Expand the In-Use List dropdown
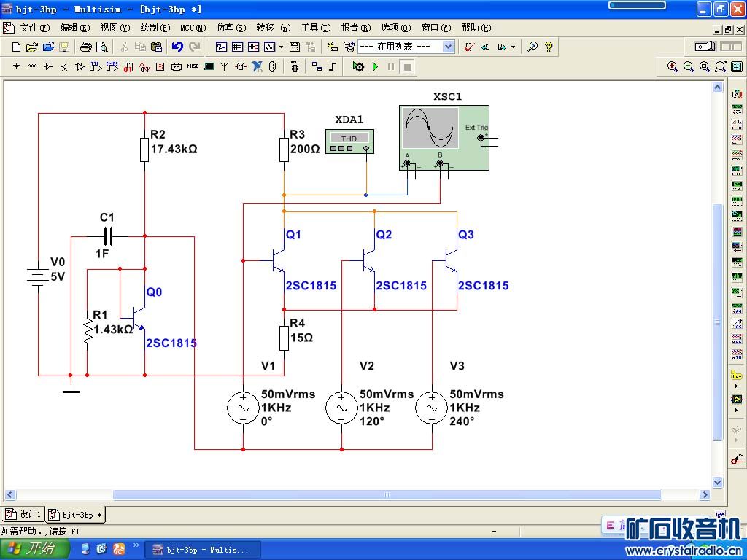The height and width of the screenshot is (560, 747). 448,47
